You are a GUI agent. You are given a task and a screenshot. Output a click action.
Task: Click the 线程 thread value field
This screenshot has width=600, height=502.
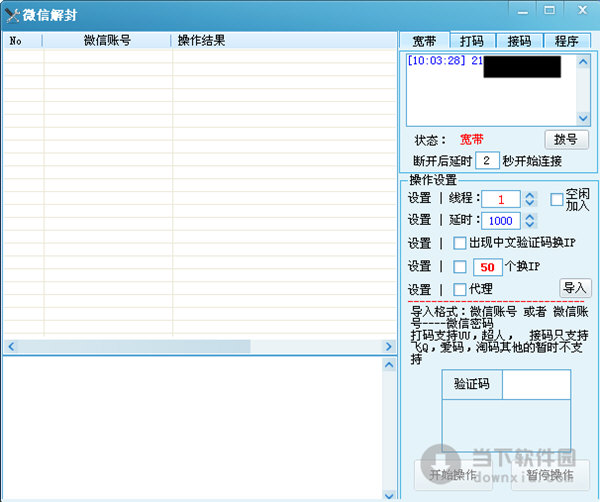[x=501, y=199]
